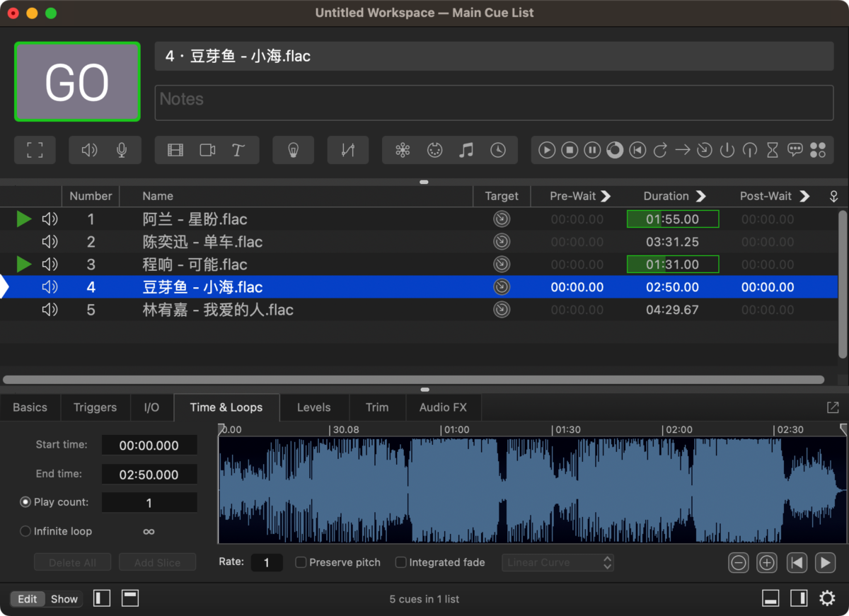Open the Basics tab
Viewport: 849px width, 616px height.
pos(30,407)
